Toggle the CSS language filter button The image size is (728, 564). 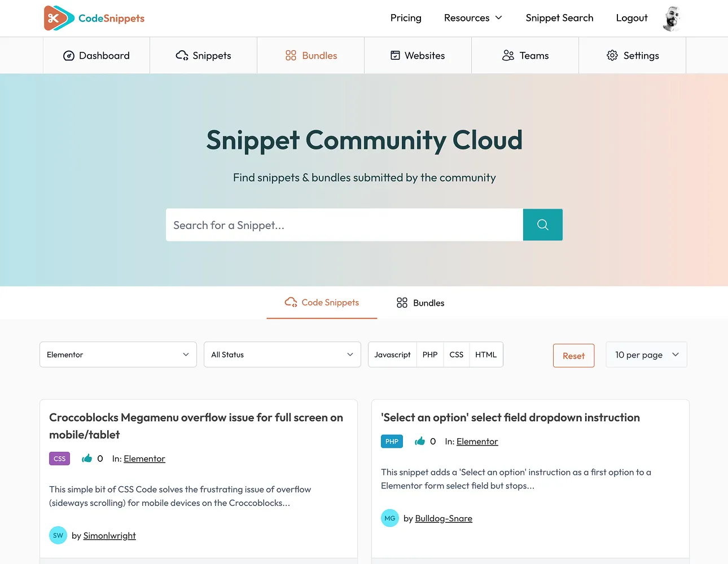pyautogui.click(x=457, y=355)
